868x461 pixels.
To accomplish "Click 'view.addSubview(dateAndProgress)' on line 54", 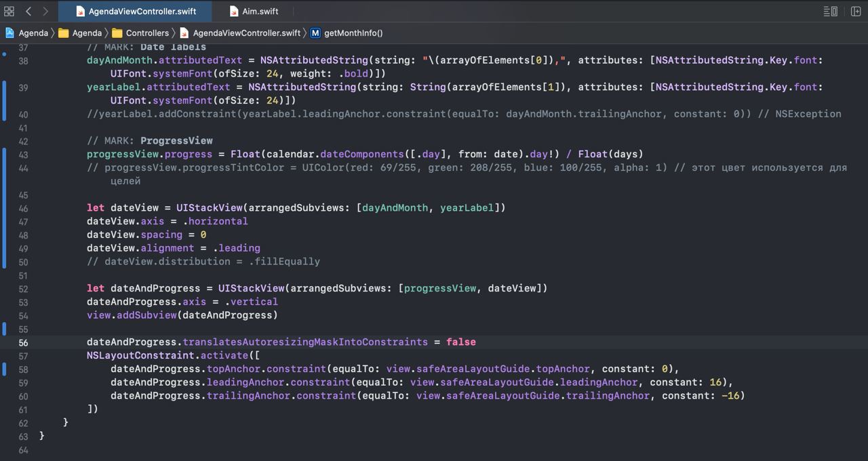I will click(182, 315).
